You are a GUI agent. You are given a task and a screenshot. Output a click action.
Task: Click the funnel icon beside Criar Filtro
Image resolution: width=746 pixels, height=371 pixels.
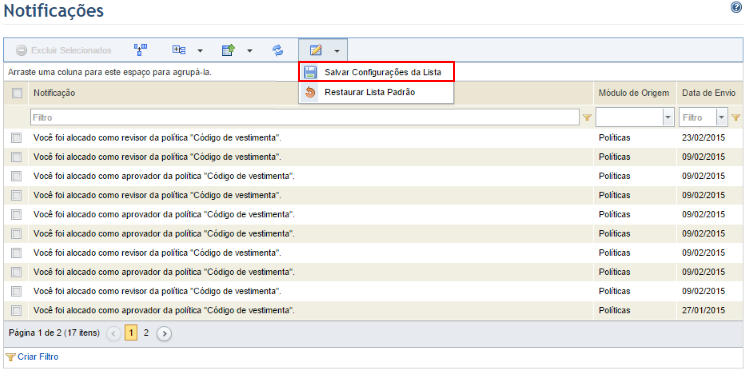(x=11, y=357)
